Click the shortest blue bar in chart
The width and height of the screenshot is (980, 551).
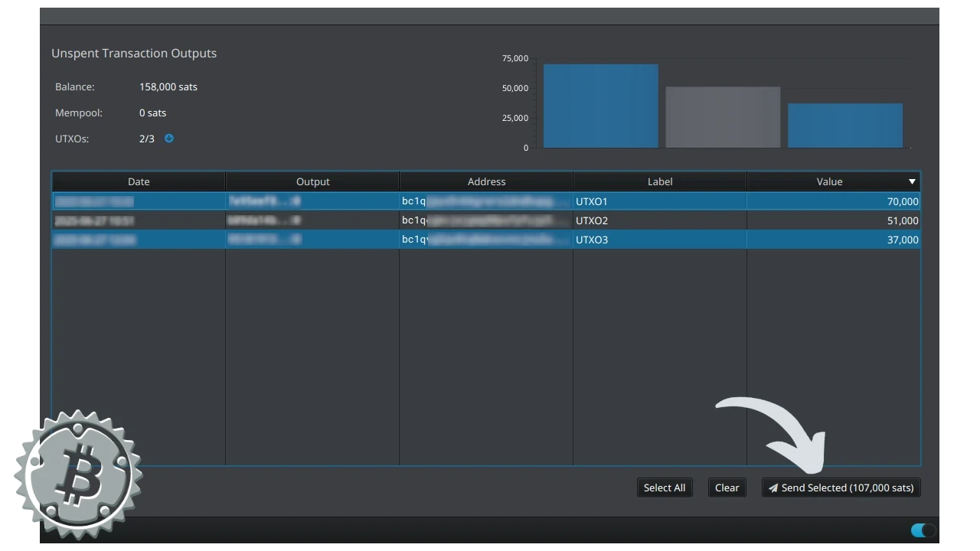pyautogui.click(x=845, y=126)
